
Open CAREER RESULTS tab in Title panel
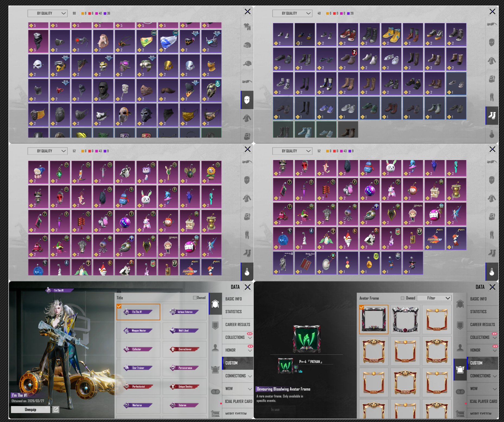(238, 325)
